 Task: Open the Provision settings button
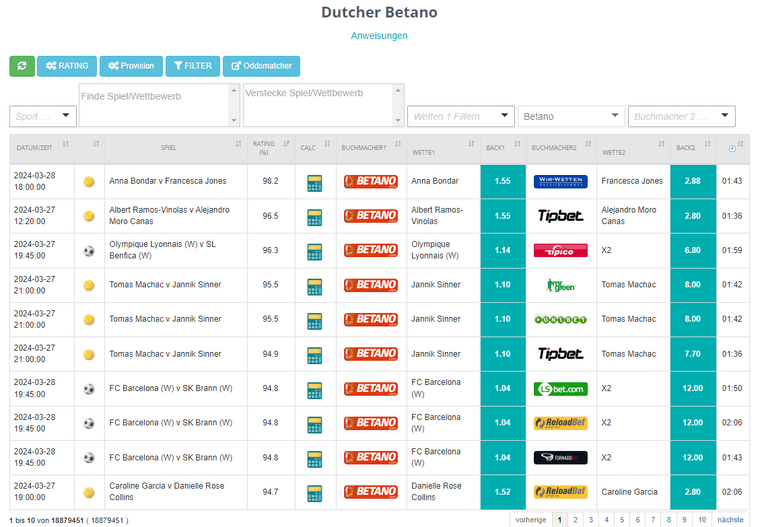coord(131,66)
